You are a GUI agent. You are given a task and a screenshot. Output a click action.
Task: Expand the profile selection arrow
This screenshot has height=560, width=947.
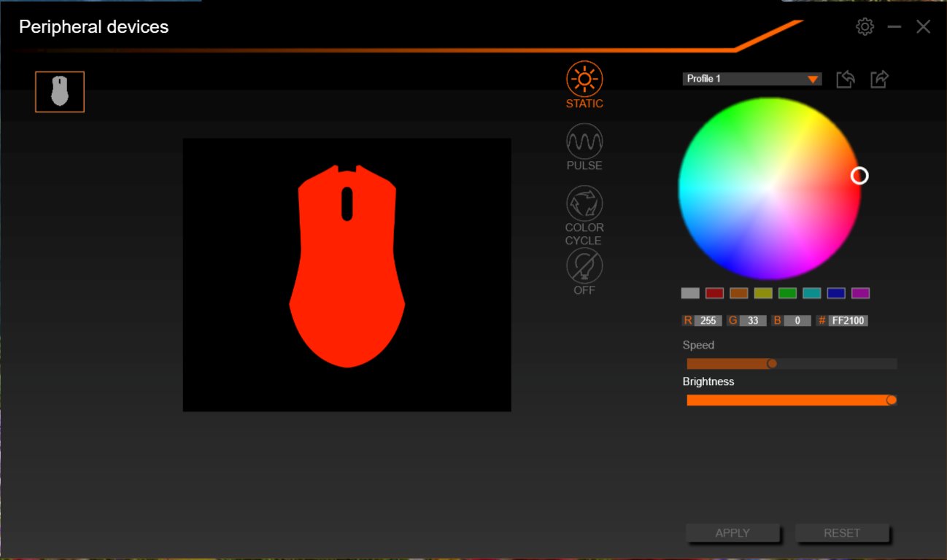tap(812, 78)
